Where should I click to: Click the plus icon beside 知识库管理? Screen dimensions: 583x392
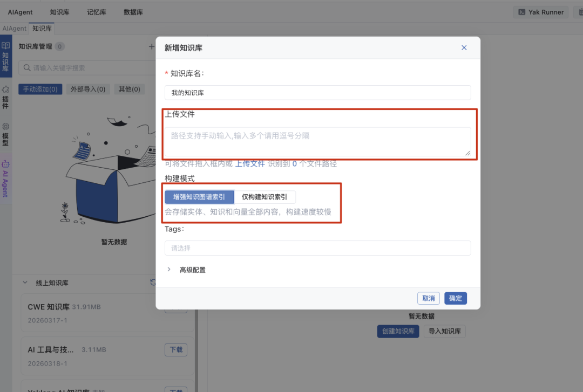click(x=151, y=46)
